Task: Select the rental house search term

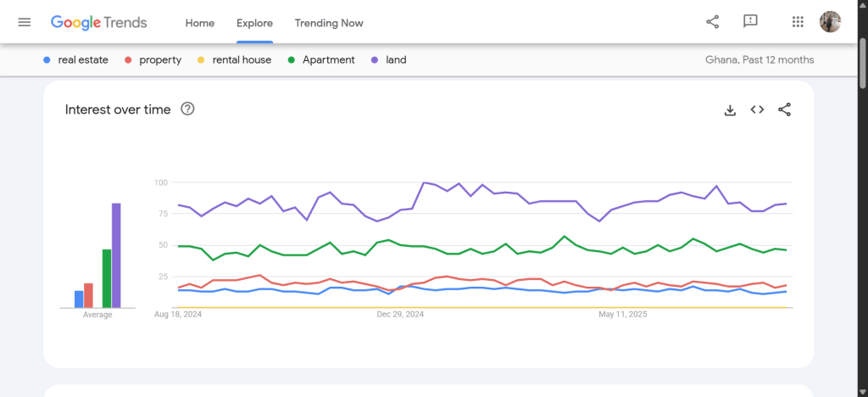Action: click(242, 59)
